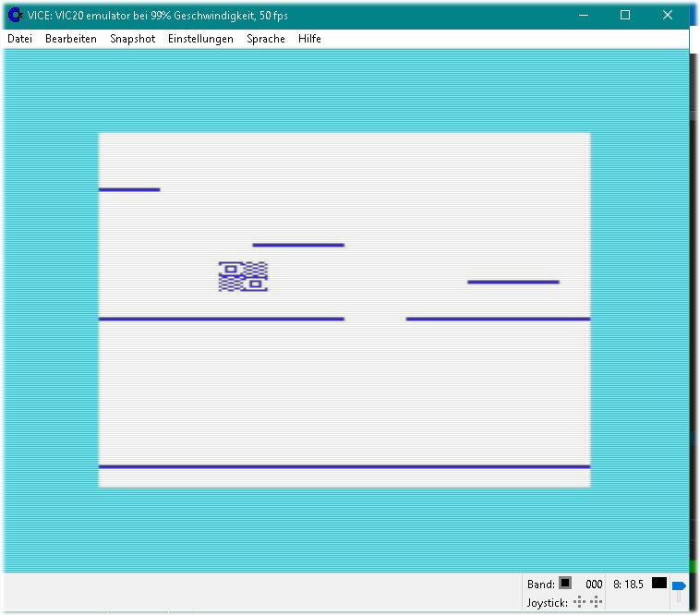700x615 pixels.
Task: Click the Band tape stop status icon
Action: pos(565,583)
